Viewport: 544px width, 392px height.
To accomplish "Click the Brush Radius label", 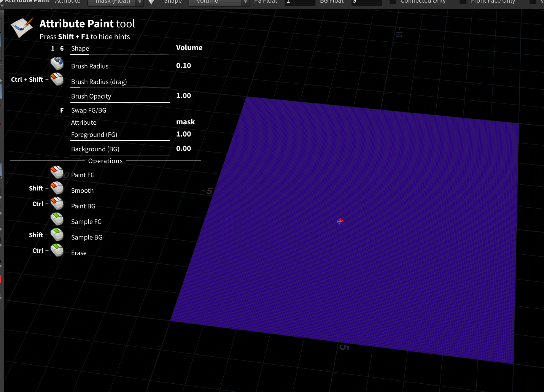I will [90, 66].
